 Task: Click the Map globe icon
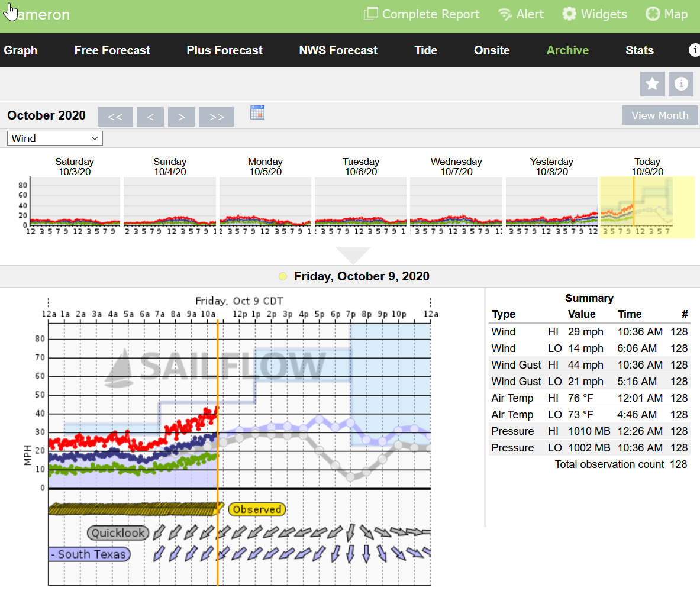click(653, 14)
